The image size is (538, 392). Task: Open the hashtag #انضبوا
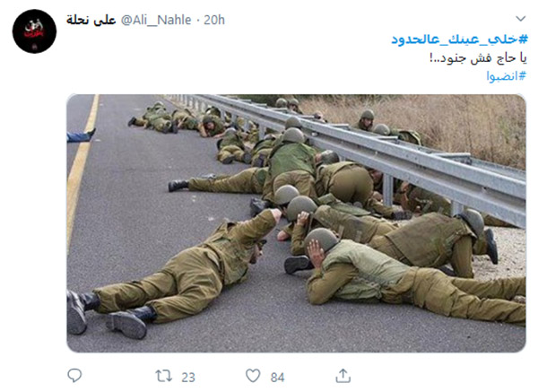pos(506,76)
